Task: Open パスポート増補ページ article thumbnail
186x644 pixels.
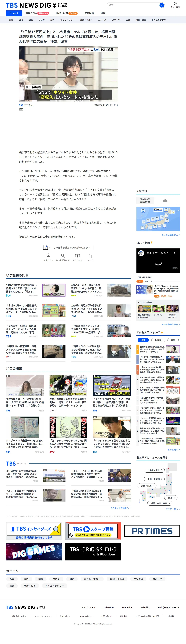Action: [25, 427]
